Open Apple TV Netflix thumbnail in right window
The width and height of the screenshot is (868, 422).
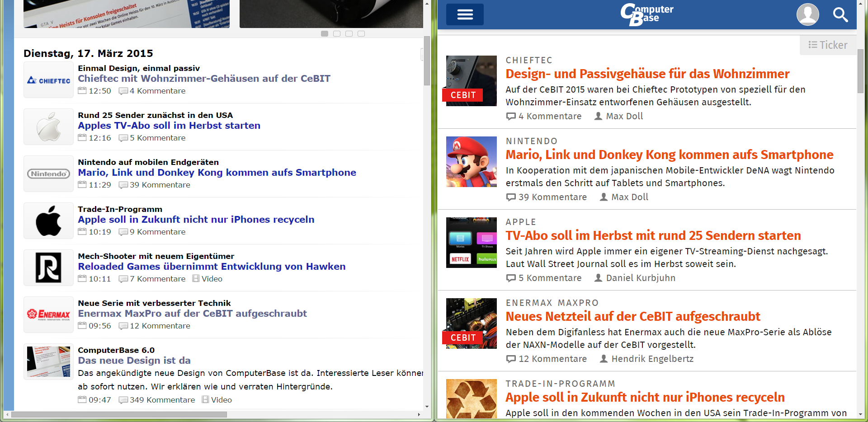[x=472, y=243]
